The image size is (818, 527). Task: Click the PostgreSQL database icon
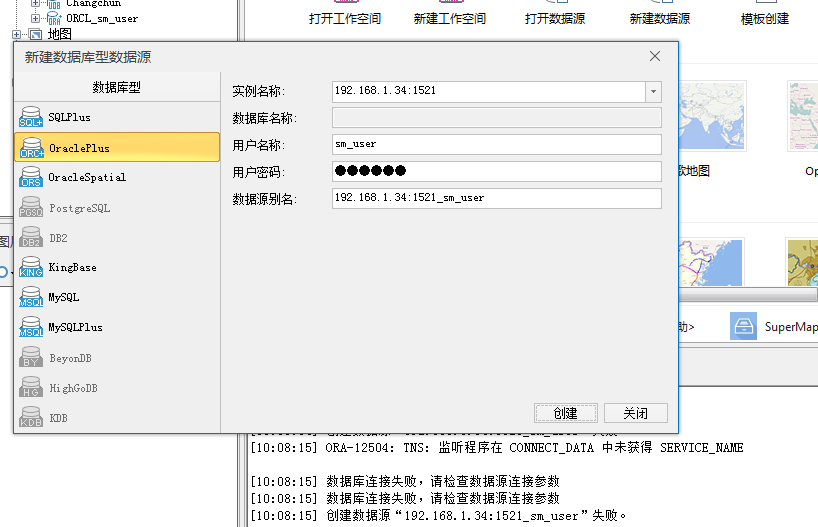tap(31, 207)
